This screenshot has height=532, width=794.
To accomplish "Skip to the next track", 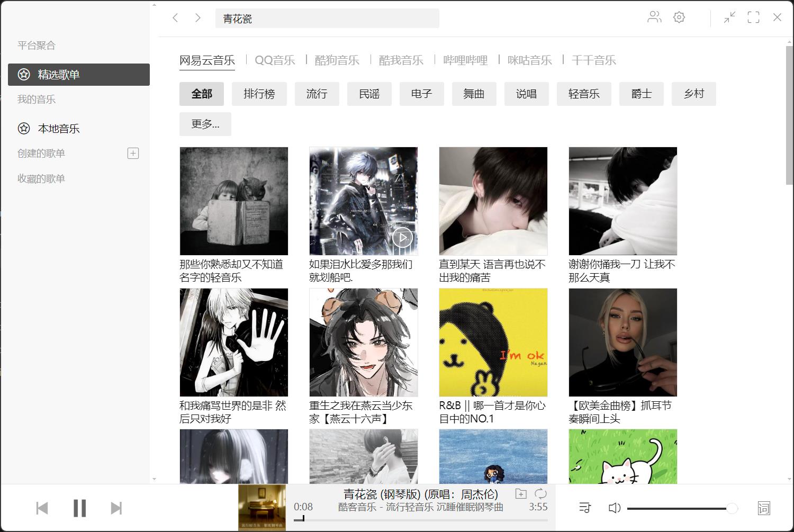I will click(x=116, y=508).
